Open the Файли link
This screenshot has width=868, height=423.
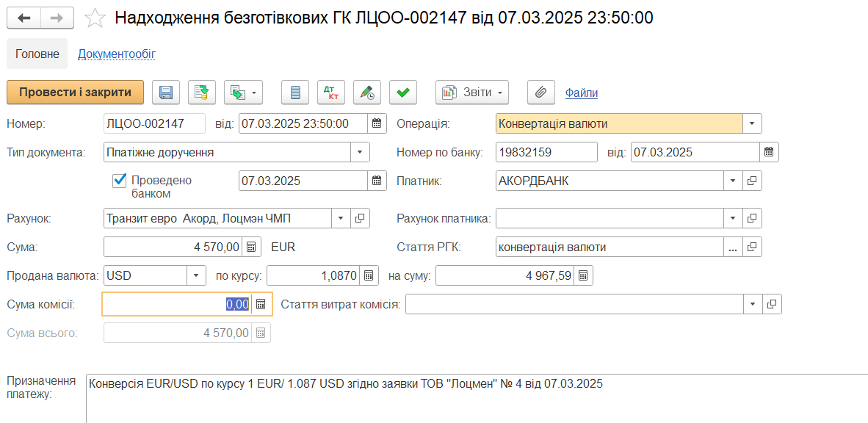[582, 93]
